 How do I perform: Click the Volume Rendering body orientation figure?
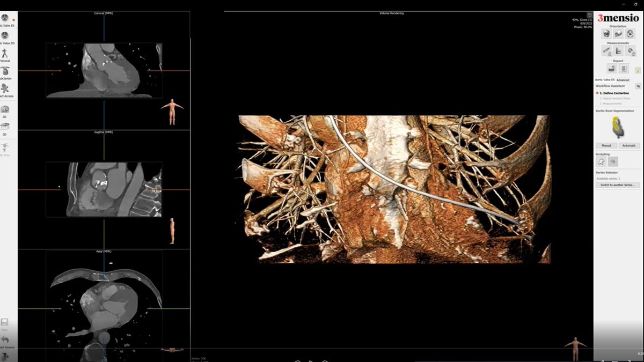coord(576,349)
